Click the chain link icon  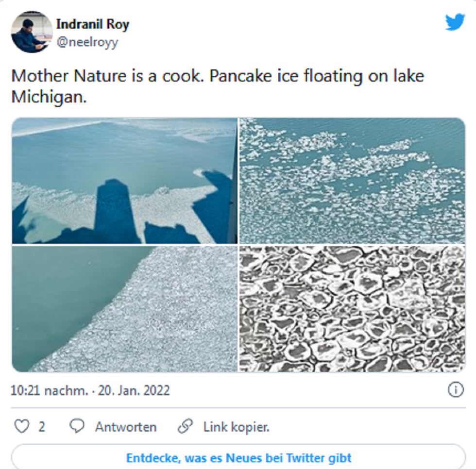tap(186, 426)
